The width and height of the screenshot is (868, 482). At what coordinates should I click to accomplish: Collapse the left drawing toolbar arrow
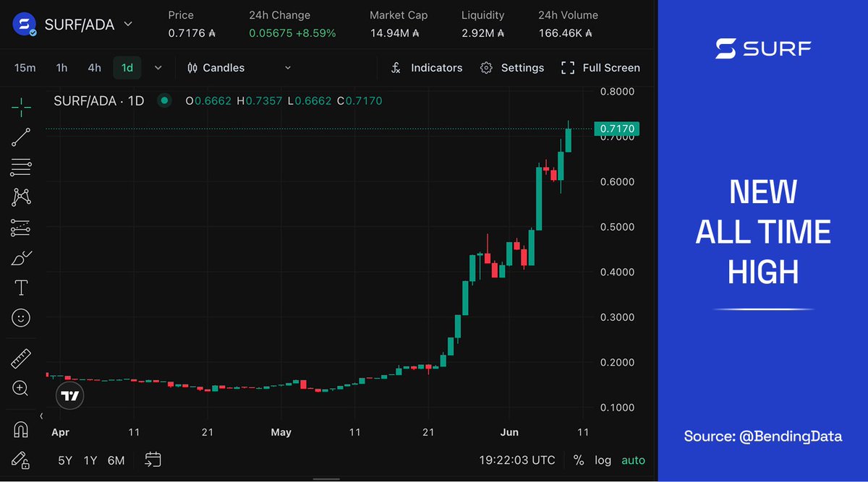coord(41,416)
